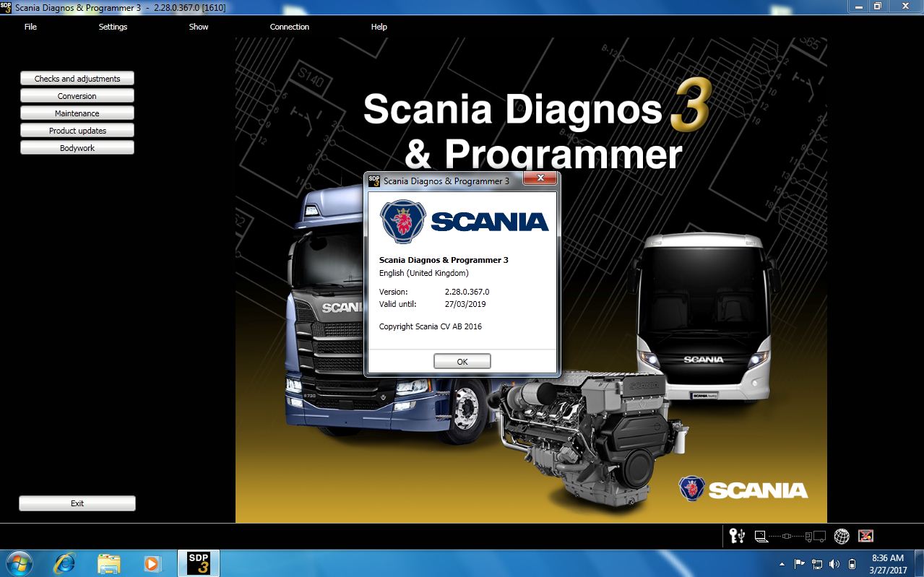Image resolution: width=924 pixels, height=577 pixels.
Task: Click the Show desktop strip
Action: pyautogui.click(x=919, y=563)
